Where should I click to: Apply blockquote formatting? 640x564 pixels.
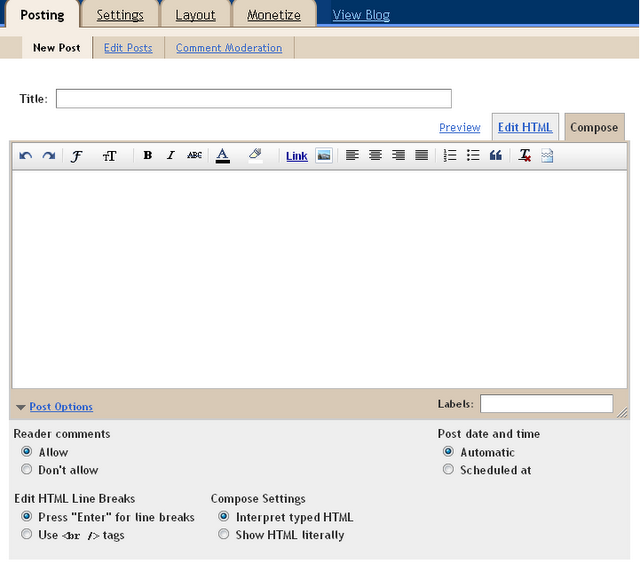tap(496, 156)
